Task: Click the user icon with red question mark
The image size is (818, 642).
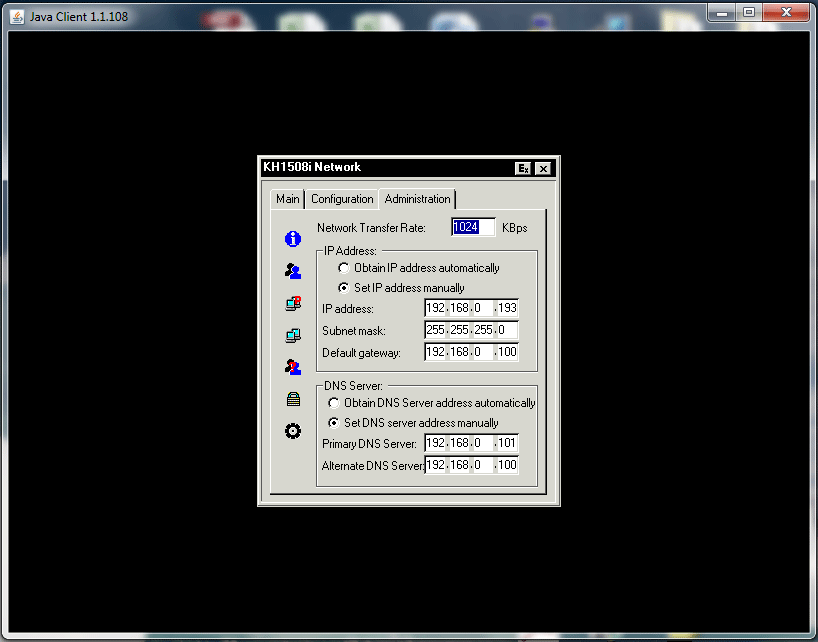Action: [292, 367]
